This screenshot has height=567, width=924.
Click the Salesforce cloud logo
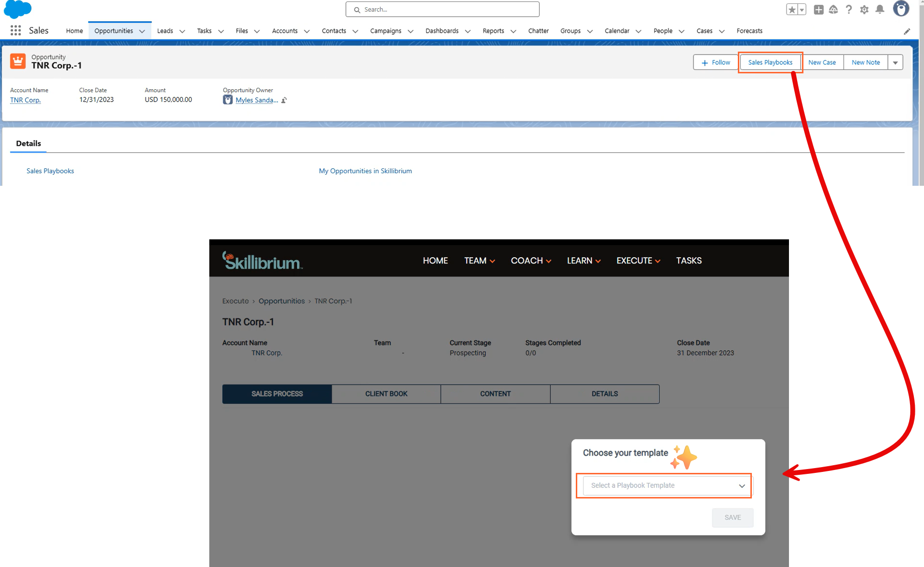coord(17,9)
